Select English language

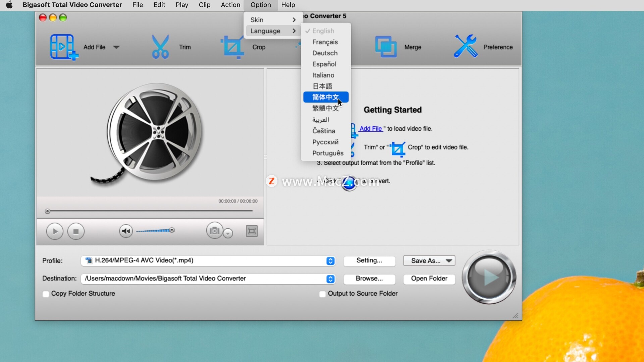coord(326,31)
